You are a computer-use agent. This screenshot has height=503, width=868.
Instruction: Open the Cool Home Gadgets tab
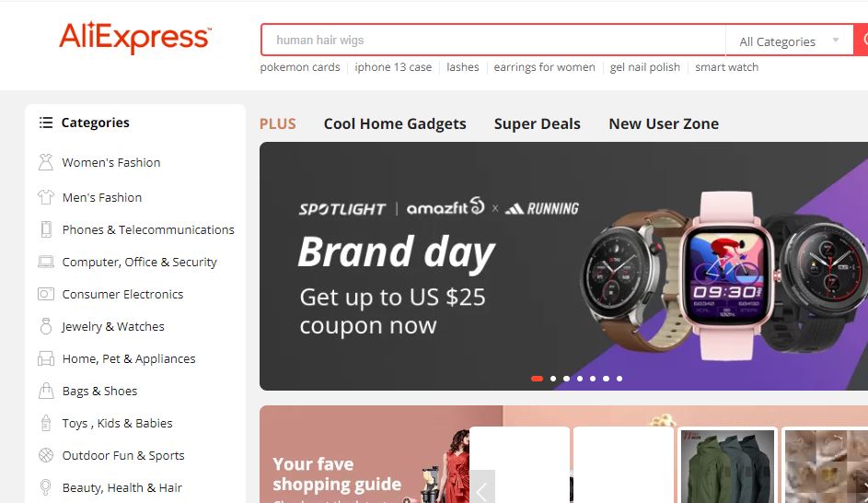point(395,123)
